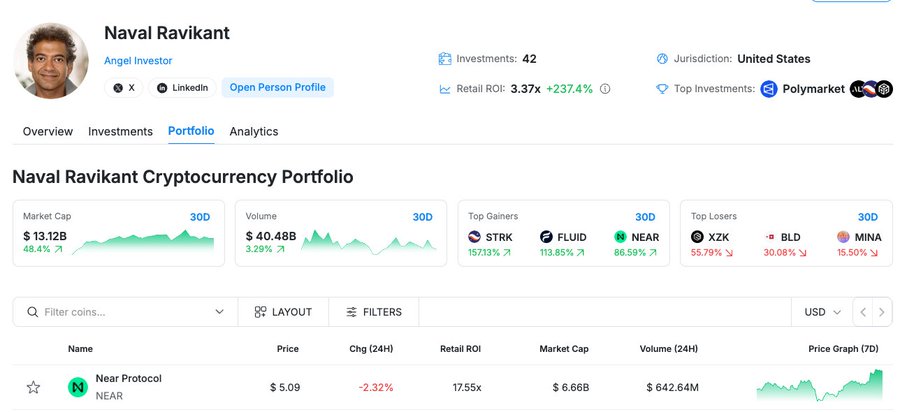This screenshot has width=900, height=412.
Task: Sort by the Chg (24H) column
Action: click(x=371, y=349)
